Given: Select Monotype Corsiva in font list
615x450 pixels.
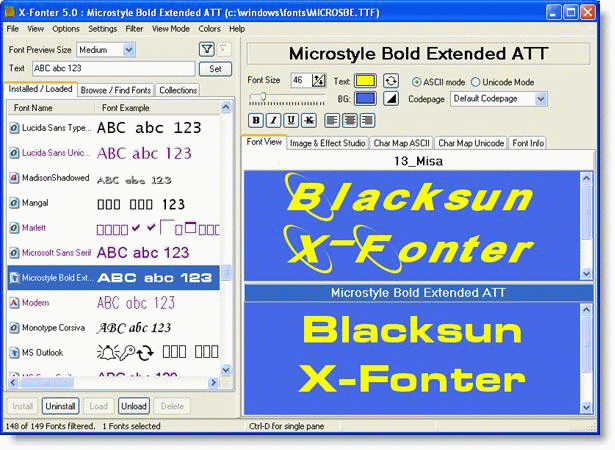Looking at the screenshot, I should coord(113,328).
